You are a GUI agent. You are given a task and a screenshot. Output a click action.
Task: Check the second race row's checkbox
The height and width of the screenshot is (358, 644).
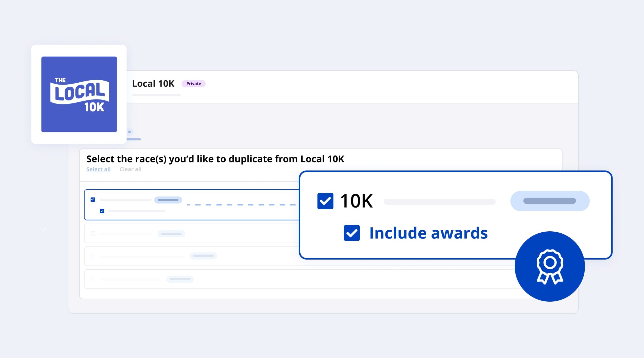(x=93, y=233)
